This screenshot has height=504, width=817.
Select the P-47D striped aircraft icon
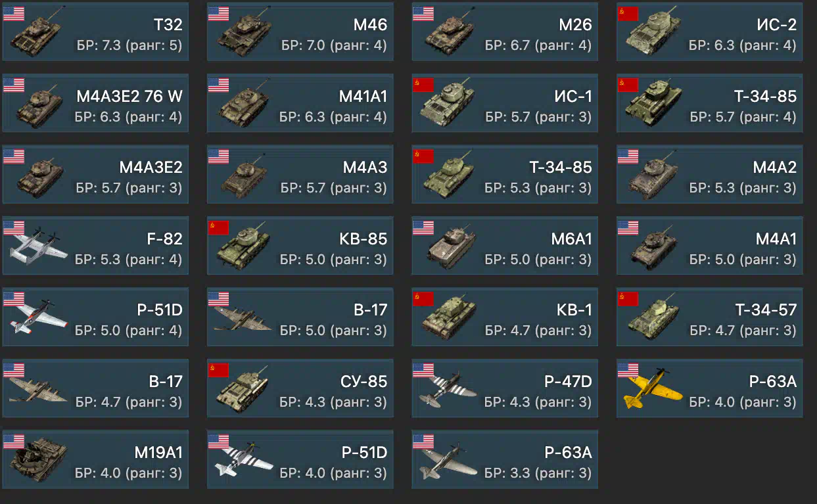[x=447, y=389]
